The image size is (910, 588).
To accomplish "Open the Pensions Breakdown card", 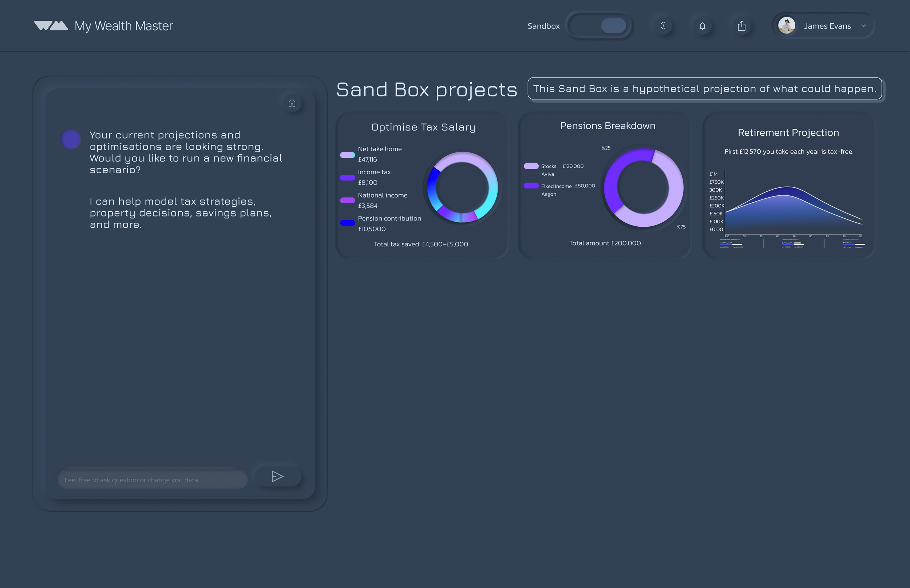I will point(607,126).
